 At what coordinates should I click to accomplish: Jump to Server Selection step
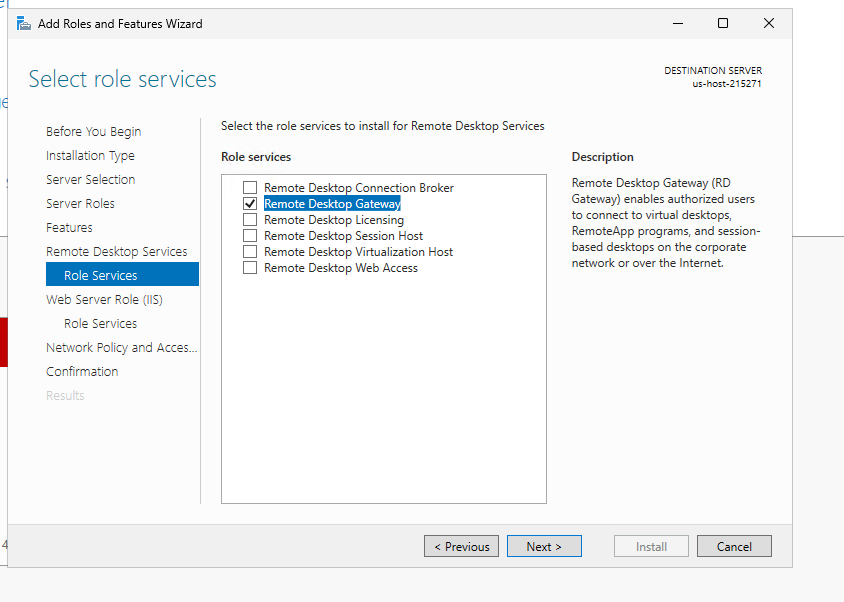point(90,179)
